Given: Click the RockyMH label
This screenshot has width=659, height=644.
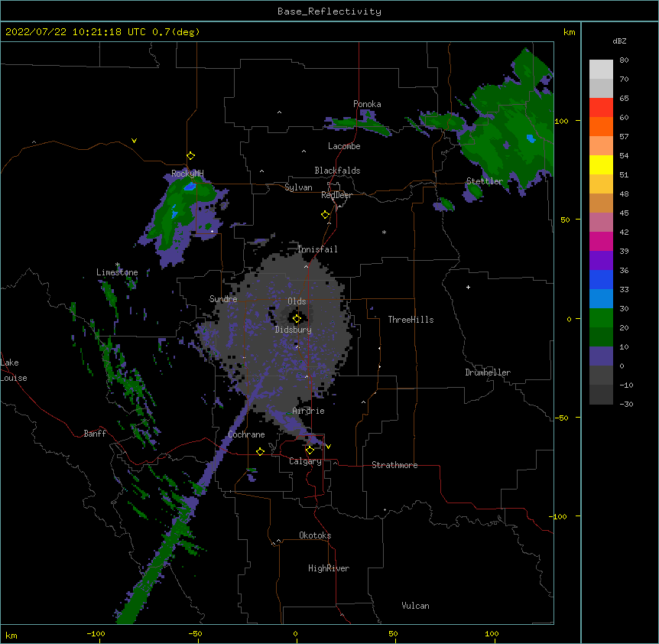Looking at the screenshot, I should point(187,173).
